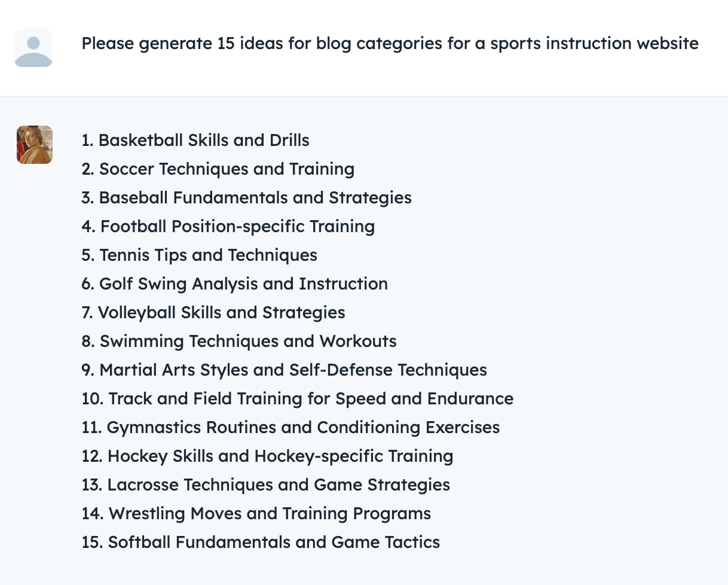Viewport: 728px width, 585px height.
Task: Select Volleyball Skills and Strategies line
Action: pos(213,312)
